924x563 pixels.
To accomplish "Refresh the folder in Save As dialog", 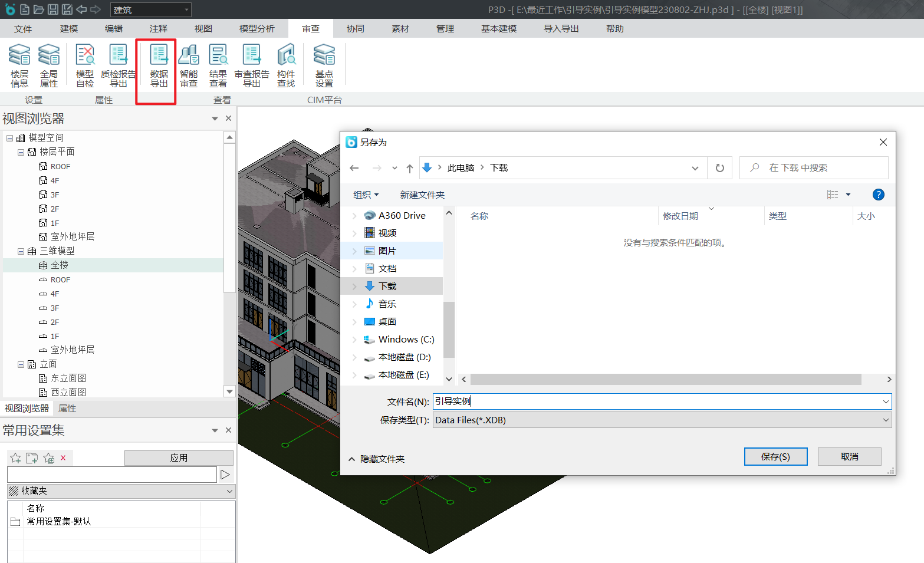I will pos(719,168).
